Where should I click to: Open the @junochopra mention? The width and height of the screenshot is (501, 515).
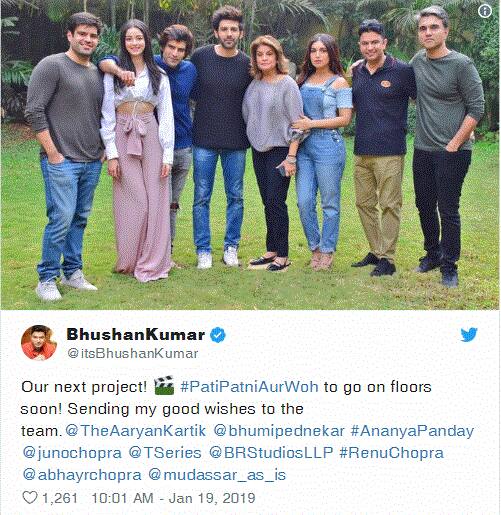[72, 453]
